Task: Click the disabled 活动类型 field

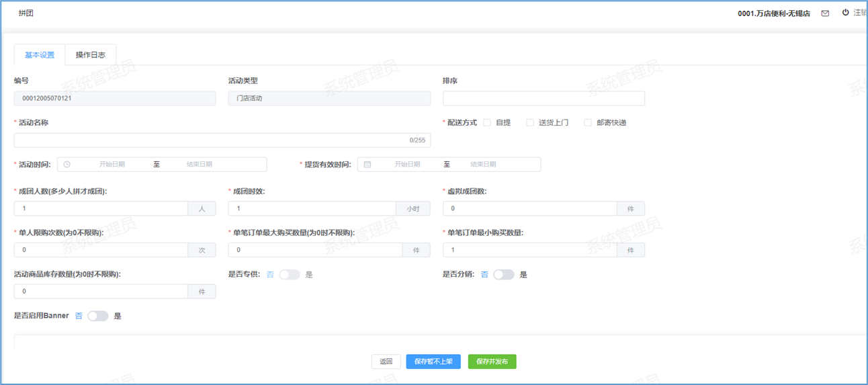Action: [329, 99]
